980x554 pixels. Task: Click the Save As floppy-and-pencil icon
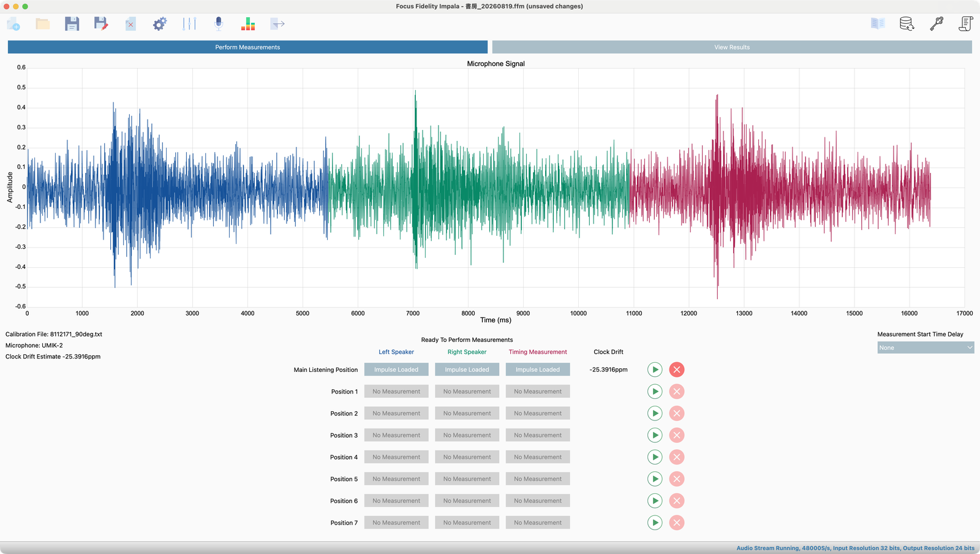101,24
